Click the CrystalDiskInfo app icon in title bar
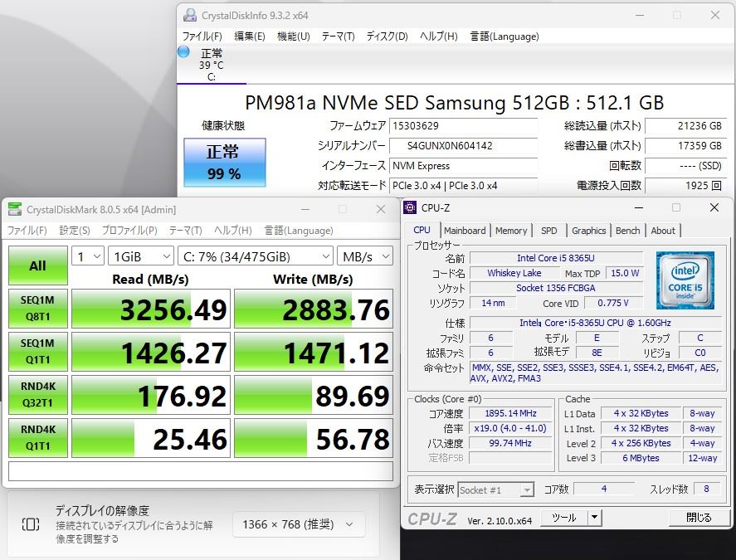The image size is (736, 560). 190,15
